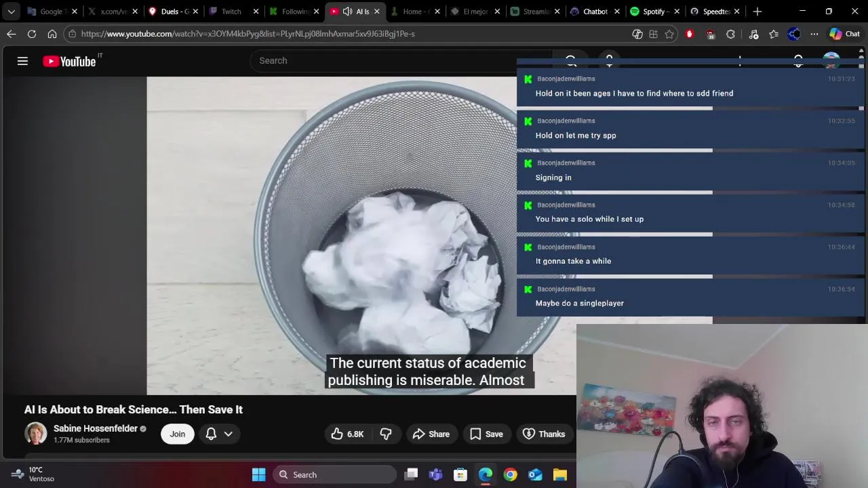Open Microsoft Edge from the taskbar
The height and width of the screenshot is (488, 868).
coord(486,474)
